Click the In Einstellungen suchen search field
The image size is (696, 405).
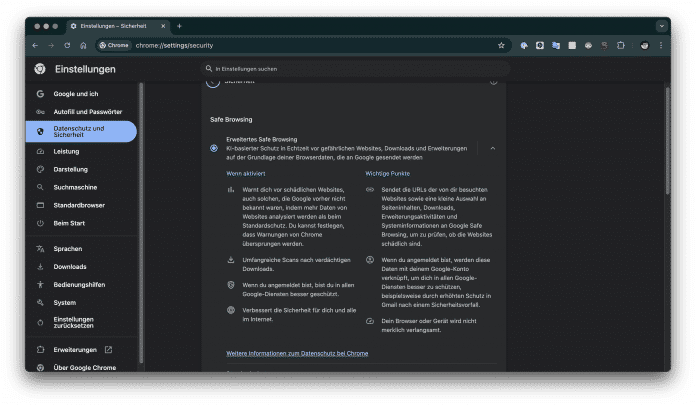point(355,68)
